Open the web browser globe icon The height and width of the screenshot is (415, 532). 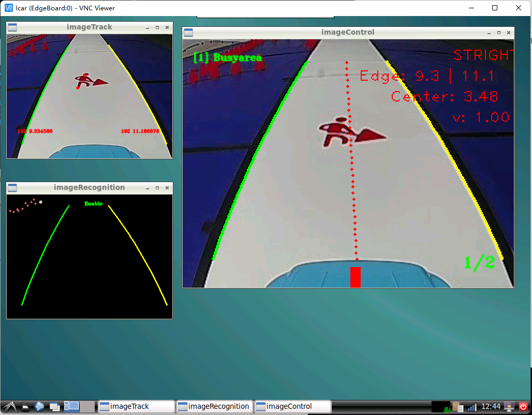click(39, 406)
